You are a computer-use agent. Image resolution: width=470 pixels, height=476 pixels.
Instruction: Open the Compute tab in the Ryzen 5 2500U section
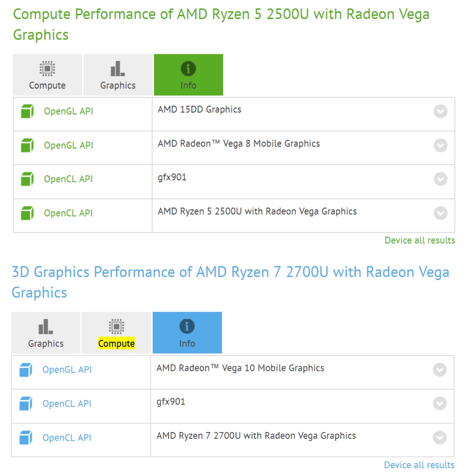point(47,75)
